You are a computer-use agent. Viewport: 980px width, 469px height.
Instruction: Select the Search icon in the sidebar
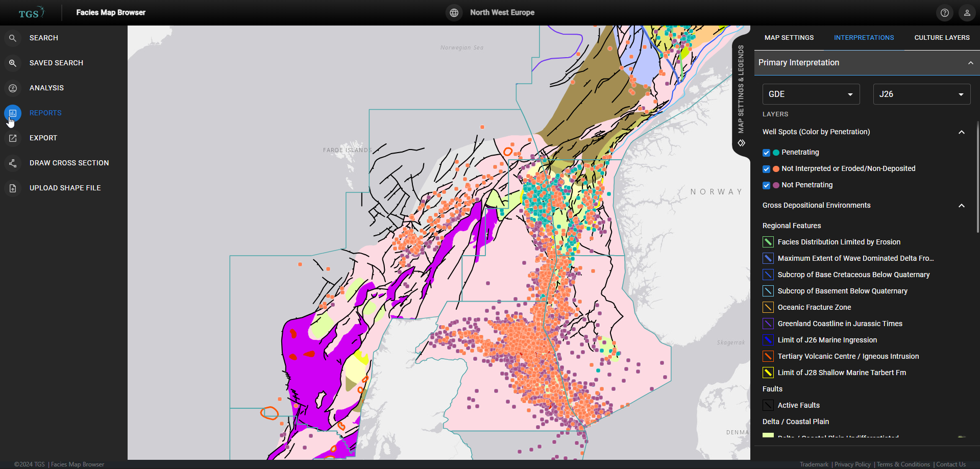[12, 38]
